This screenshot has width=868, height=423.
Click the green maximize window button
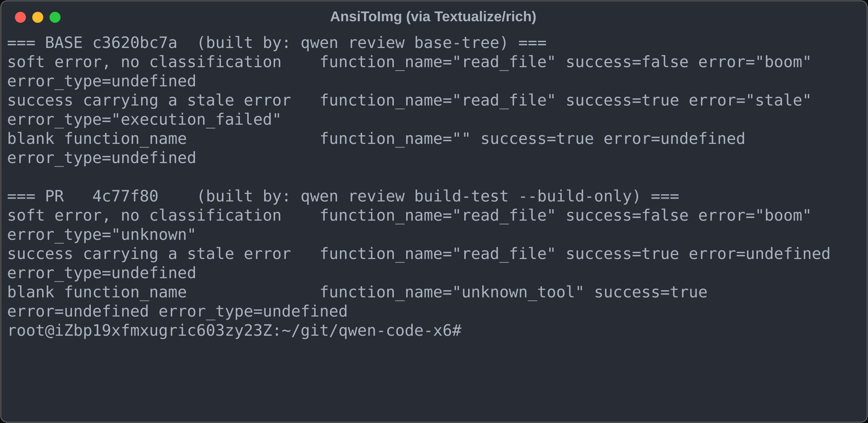coord(55,17)
